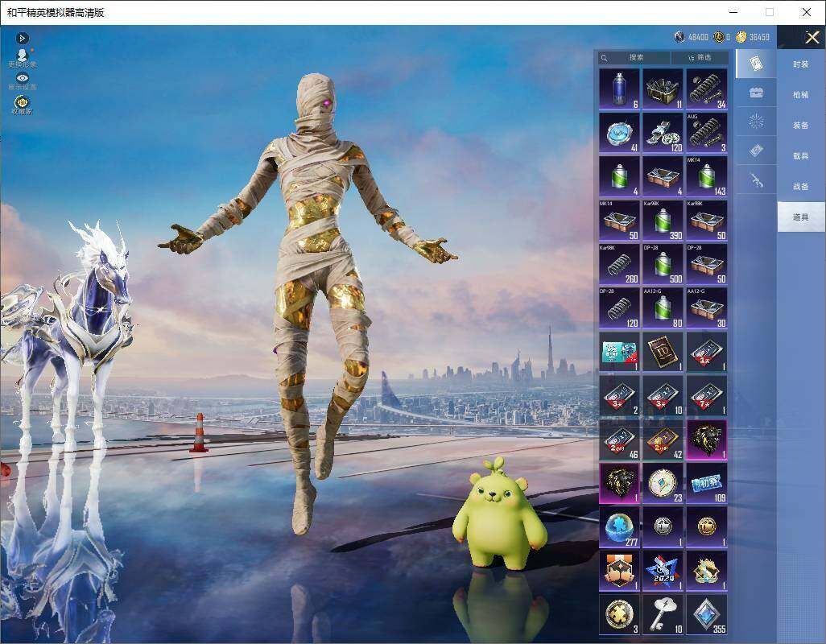This screenshot has width=826, height=644.
Task: Choose the Kar98K green paint can with 390
Action: click(x=663, y=221)
